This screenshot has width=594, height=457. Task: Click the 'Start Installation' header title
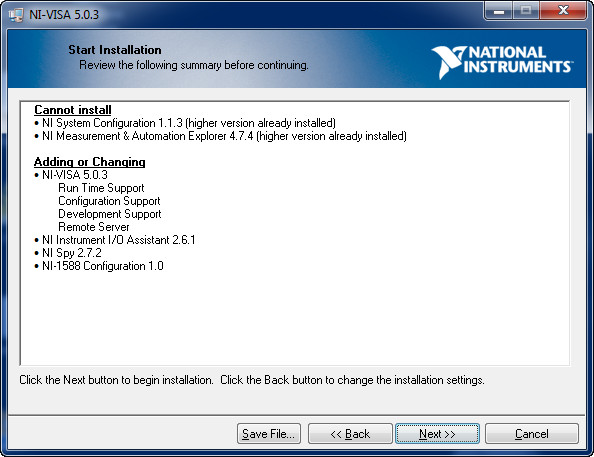click(115, 50)
